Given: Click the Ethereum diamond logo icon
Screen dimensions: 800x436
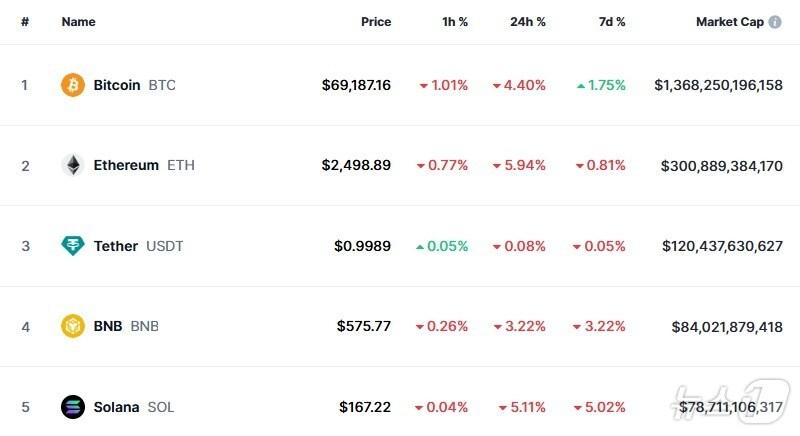Looking at the screenshot, I should tap(73, 165).
